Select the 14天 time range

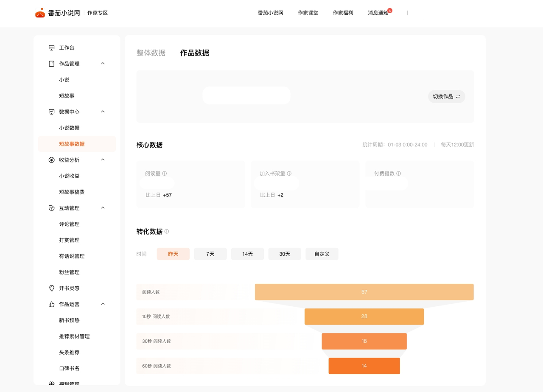[247, 254]
